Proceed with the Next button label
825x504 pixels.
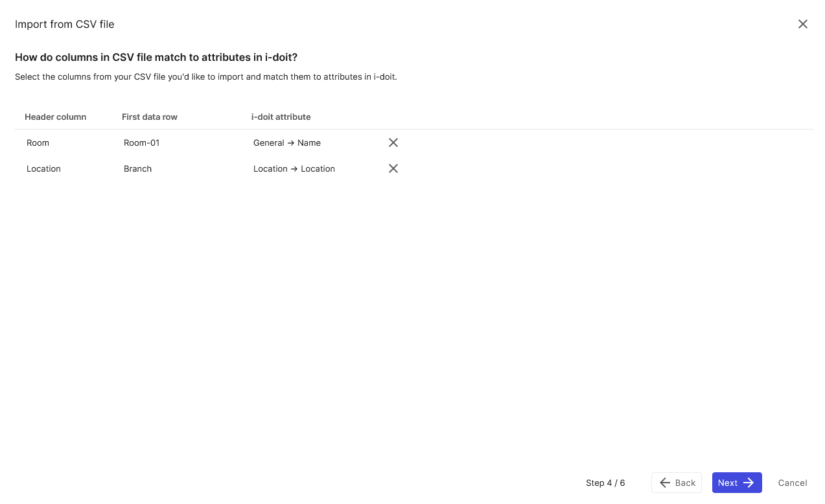(728, 483)
